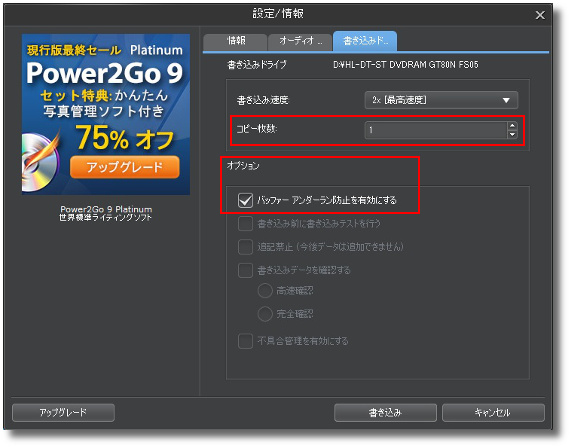Click the bottom-left アップグレード button
The height and width of the screenshot is (447, 570).
point(63,413)
